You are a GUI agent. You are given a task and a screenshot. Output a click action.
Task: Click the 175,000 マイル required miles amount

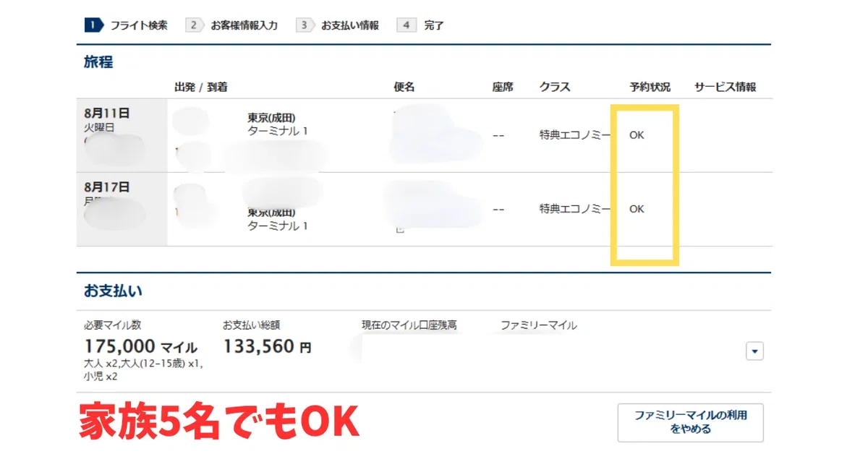(140, 347)
